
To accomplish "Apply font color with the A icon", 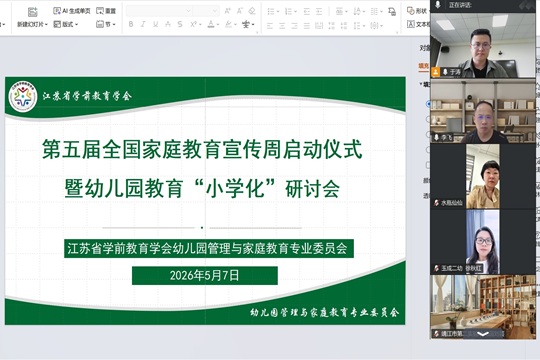I will (211, 24).
